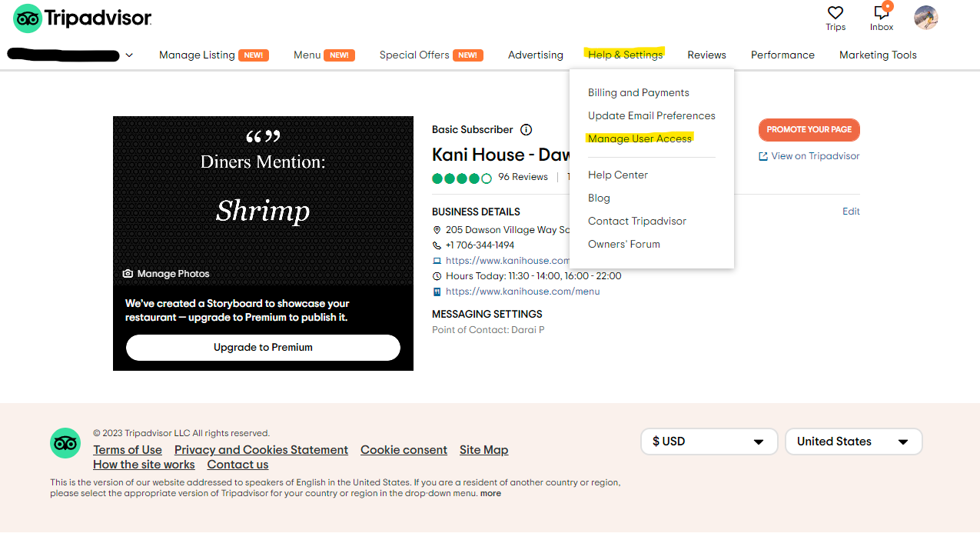
Task: Click the green Tripadvisor owl footer logo
Action: (65, 443)
